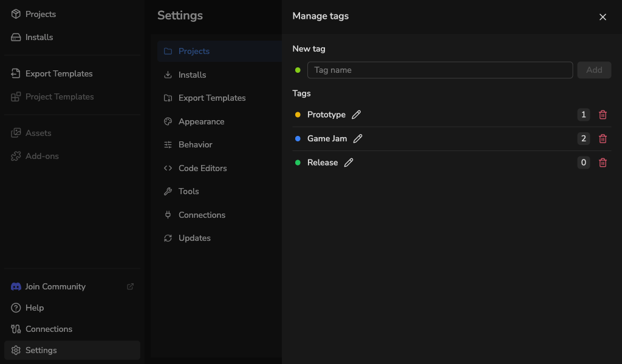Open Help from the sidebar
This screenshot has width=622, height=364.
(x=72, y=308)
